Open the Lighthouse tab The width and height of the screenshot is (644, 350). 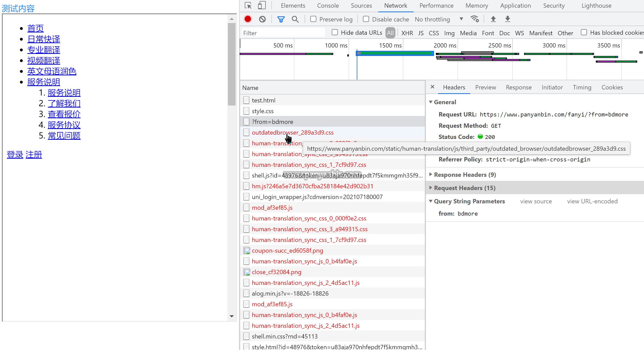[x=596, y=6]
